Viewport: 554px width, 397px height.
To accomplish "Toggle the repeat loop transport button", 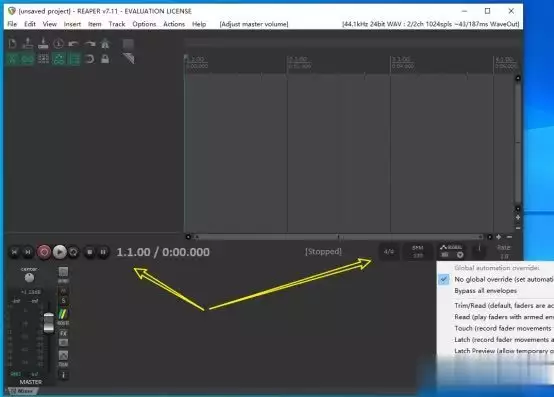I will 73,252.
